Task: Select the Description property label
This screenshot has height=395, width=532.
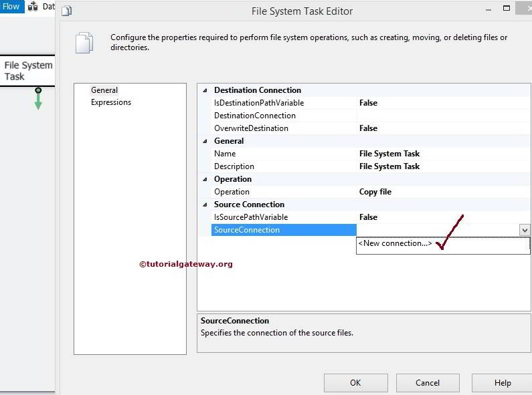Action: (x=234, y=166)
